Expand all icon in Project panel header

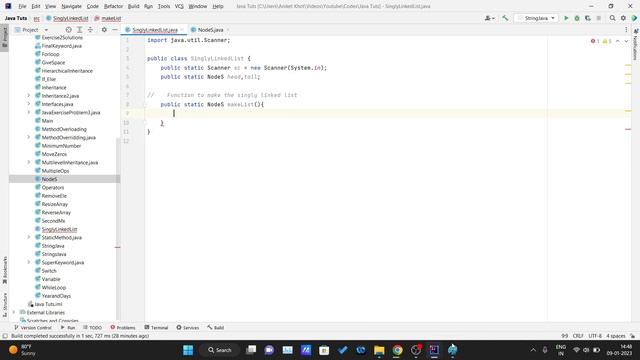pyautogui.click(x=80, y=30)
